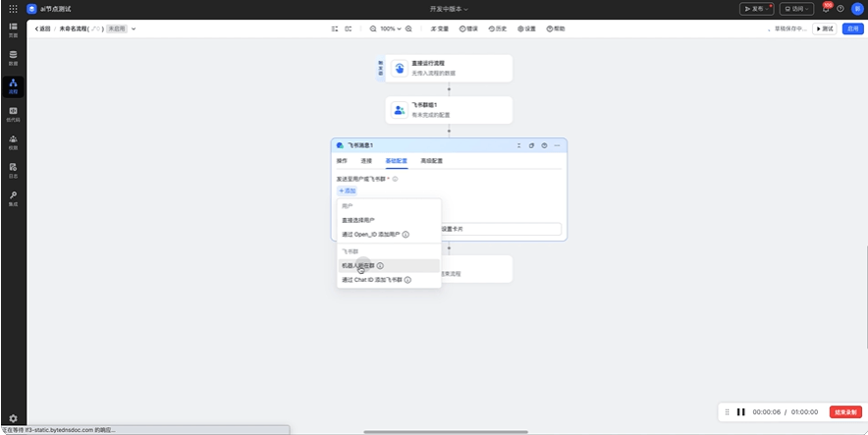Viewport: 868px width, 435px height.
Task: Collapse the 飞书消息1 node panel
Action: click(518, 145)
